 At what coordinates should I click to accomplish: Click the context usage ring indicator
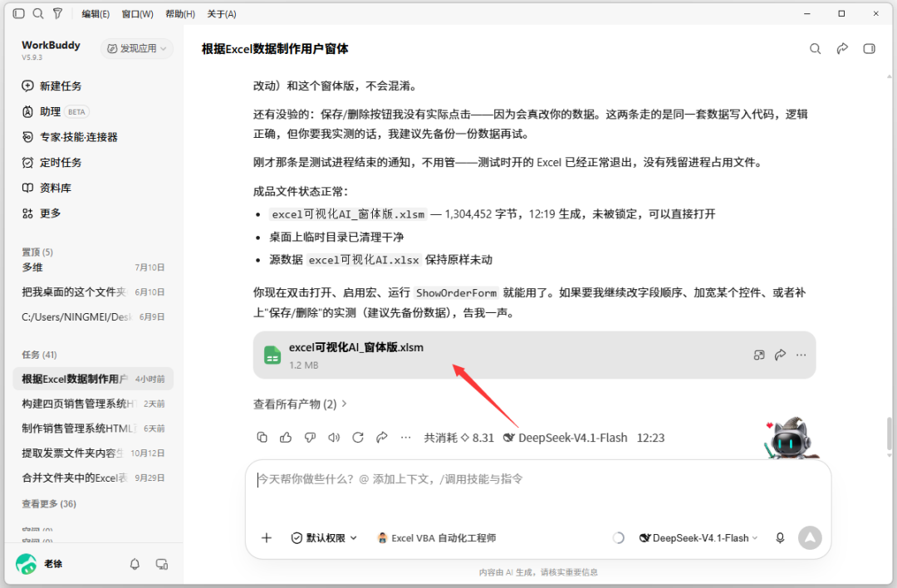(619, 537)
